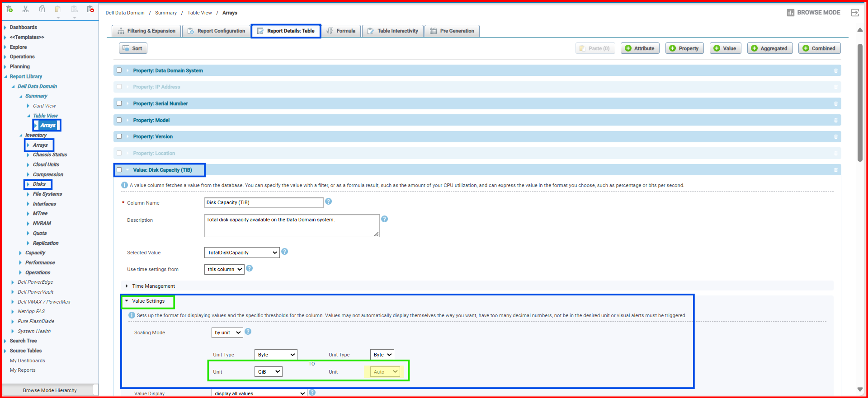
Task: Click trash icon on Disk Capacity (TiB) row
Action: pyautogui.click(x=835, y=170)
